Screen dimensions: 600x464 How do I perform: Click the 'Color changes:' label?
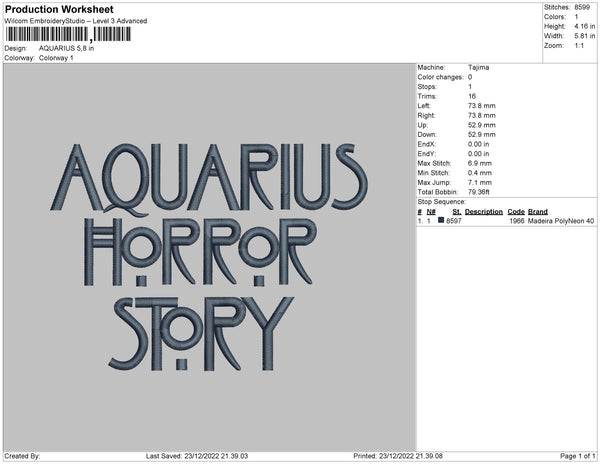pyautogui.click(x=440, y=77)
